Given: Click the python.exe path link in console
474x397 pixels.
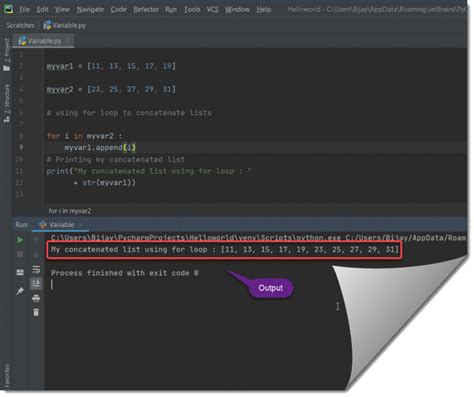Looking at the screenshot, I should (x=196, y=238).
